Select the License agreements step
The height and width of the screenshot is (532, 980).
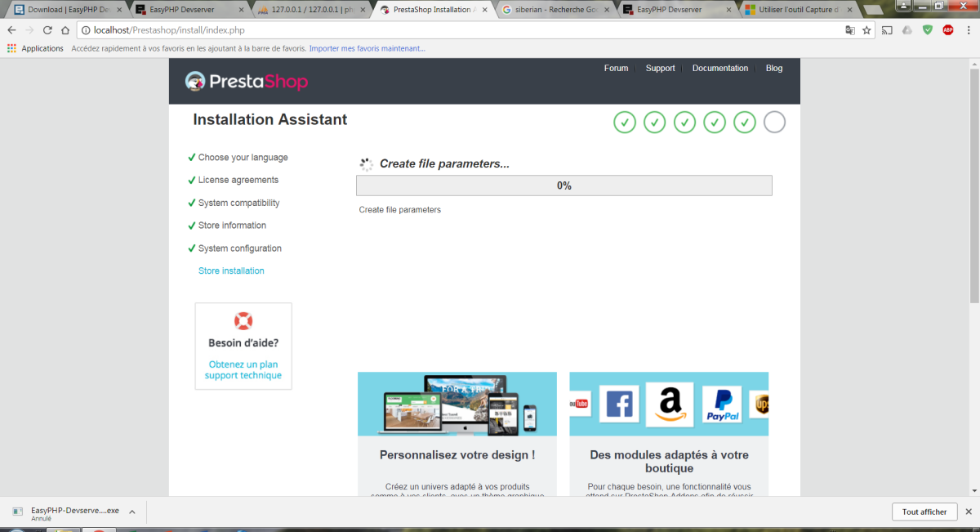[238, 180]
